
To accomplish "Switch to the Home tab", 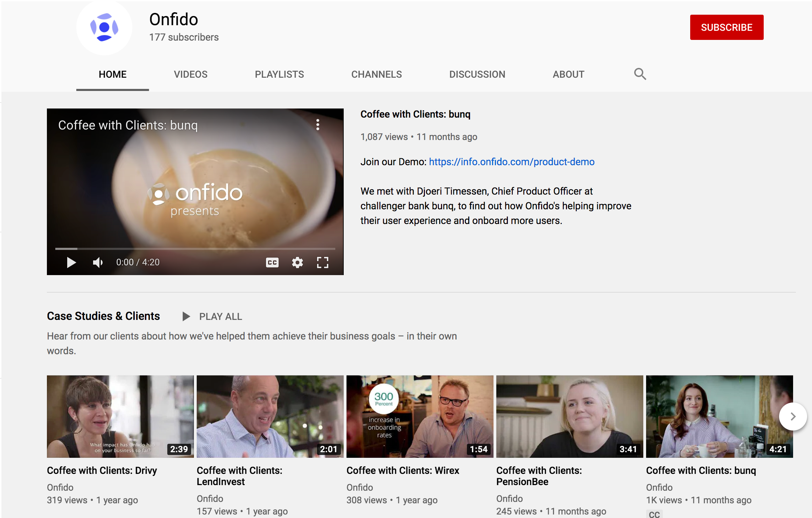I will pos(113,74).
